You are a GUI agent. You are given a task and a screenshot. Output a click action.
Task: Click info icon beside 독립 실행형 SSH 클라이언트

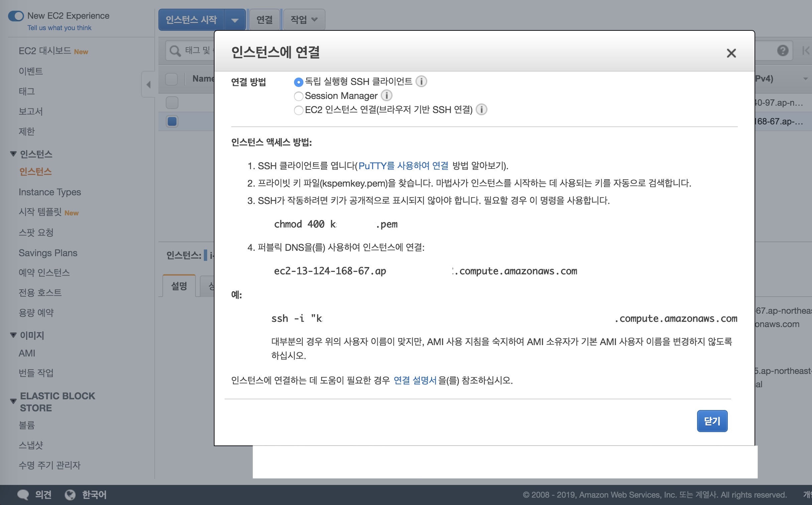click(421, 81)
